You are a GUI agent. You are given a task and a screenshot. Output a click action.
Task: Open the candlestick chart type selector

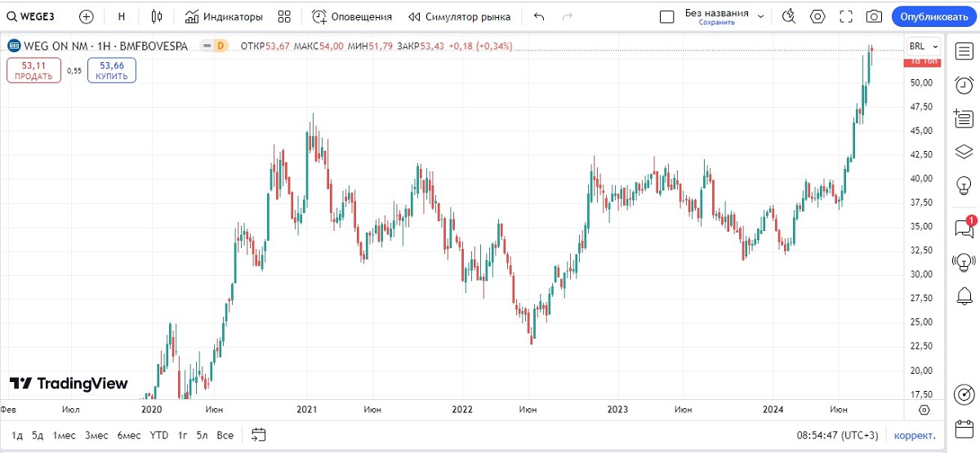point(157,16)
